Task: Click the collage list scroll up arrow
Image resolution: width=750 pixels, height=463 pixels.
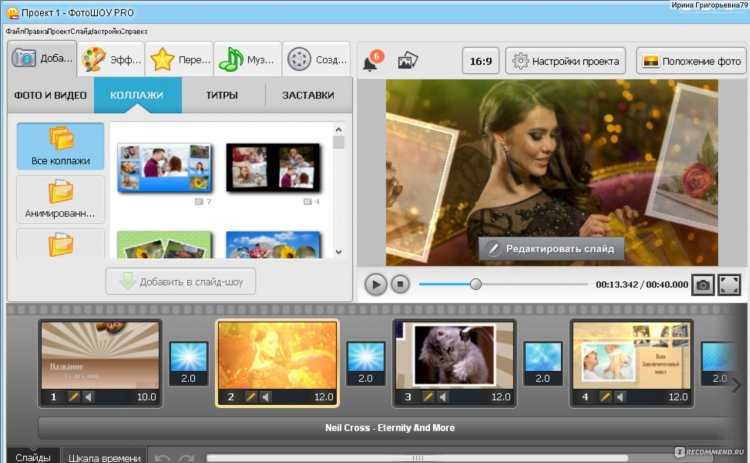Action: pyautogui.click(x=339, y=130)
